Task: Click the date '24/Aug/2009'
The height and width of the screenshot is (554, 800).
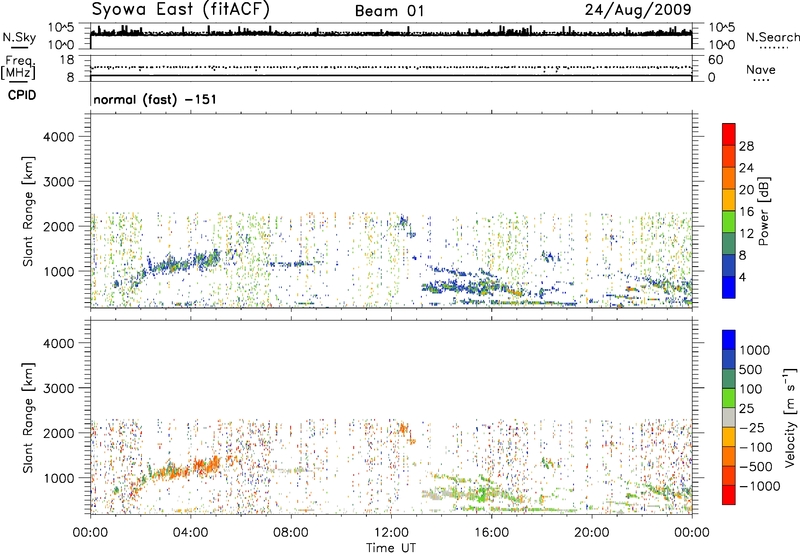Action: pos(638,10)
